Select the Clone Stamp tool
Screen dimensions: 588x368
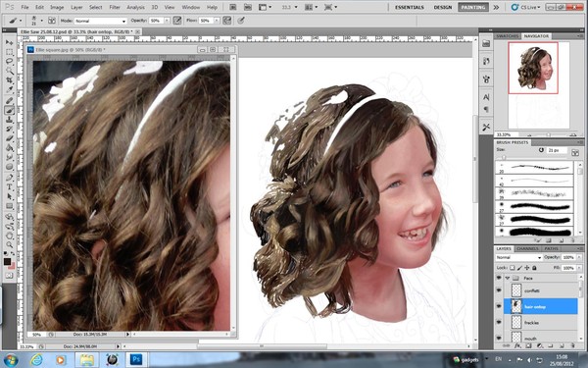coord(9,120)
